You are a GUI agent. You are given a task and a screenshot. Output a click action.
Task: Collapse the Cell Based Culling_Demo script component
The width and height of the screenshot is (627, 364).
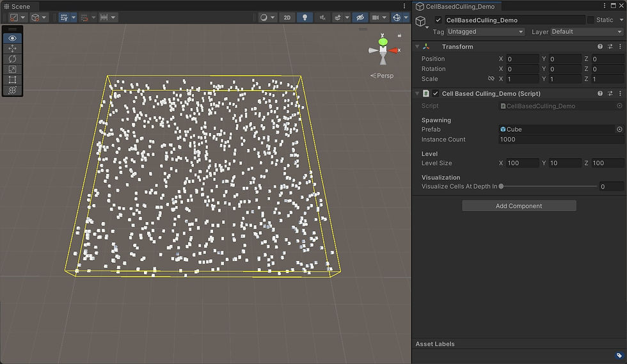tap(417, 93)
